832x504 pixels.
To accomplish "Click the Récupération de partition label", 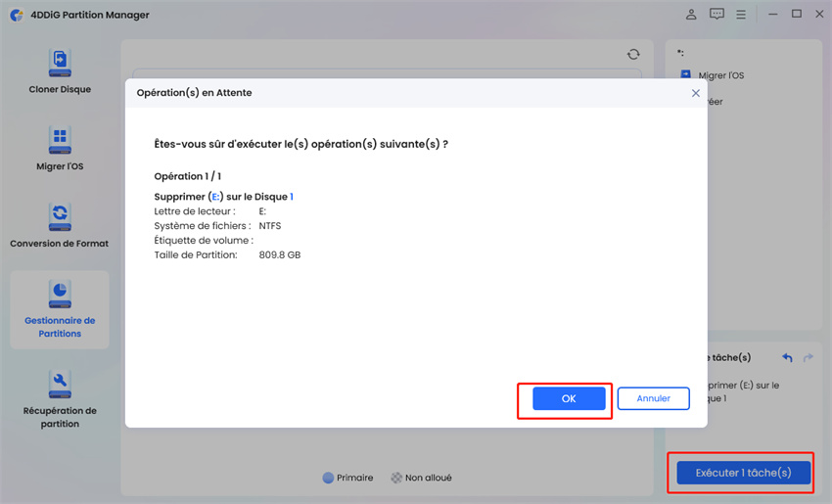I will pyautogui.click(x=60, y=417).
